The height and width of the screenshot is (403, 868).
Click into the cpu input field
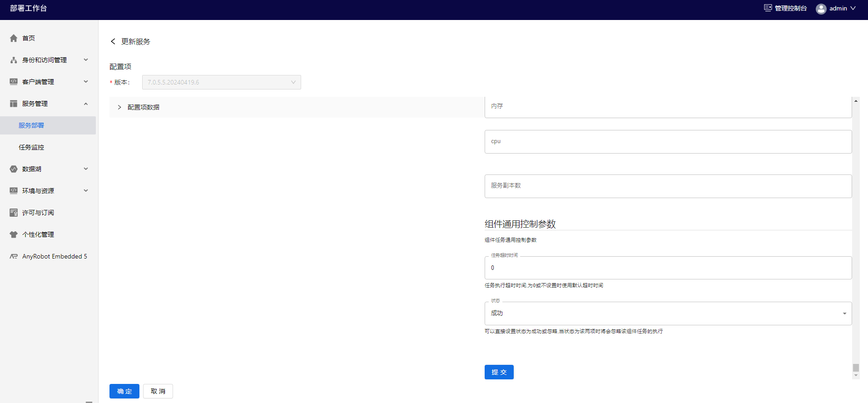click(x=668, y=142)
